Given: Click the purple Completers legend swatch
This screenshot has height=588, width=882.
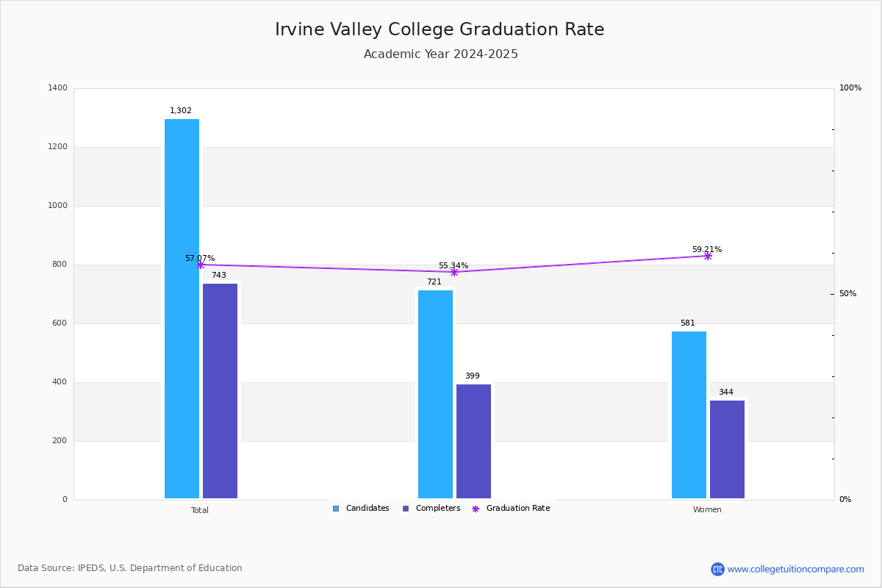Looking at the screenshot, I should [406, 509].
